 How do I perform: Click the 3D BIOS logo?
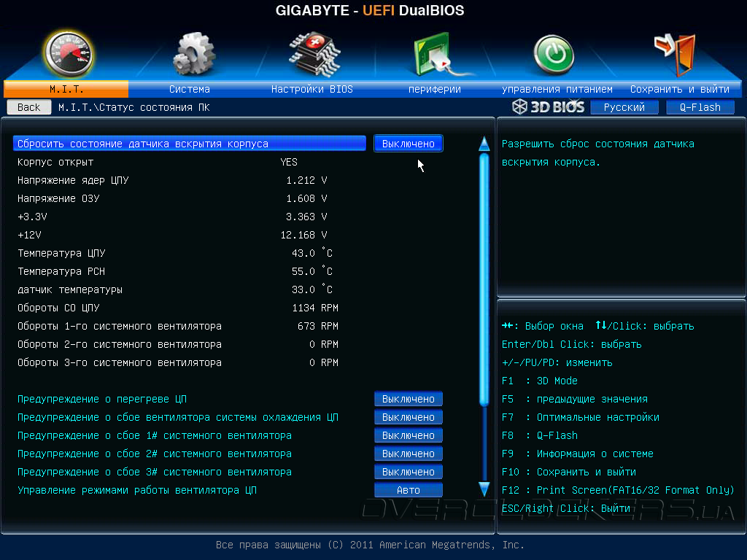click(548, 107)
